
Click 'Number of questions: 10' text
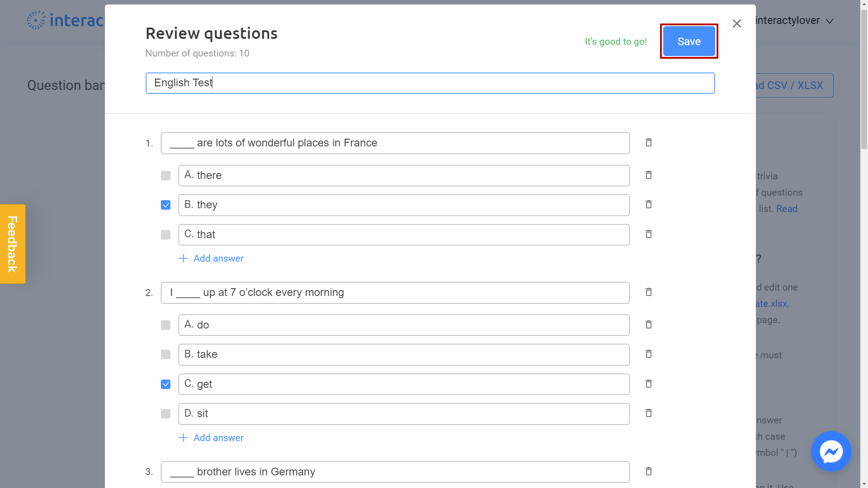coord(198,53)
